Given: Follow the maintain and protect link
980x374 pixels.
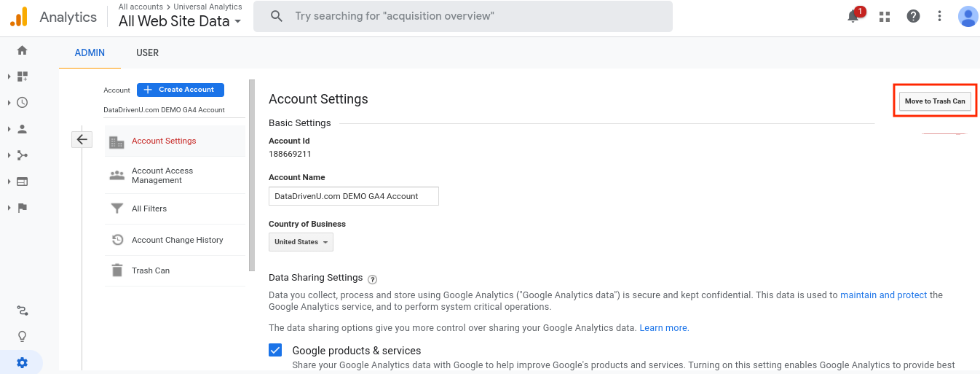Looking at the screenshot, I should pos(884,295).
